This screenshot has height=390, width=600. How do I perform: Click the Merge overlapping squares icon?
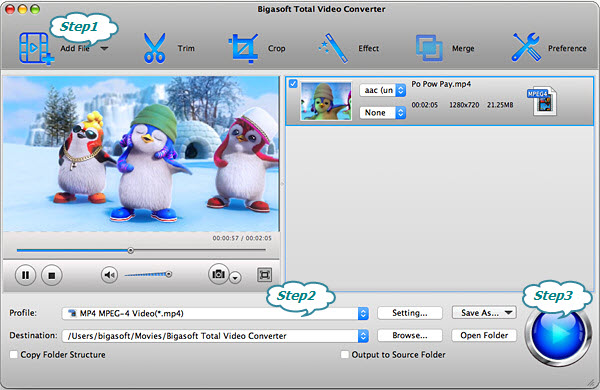[x=429, y=48]
